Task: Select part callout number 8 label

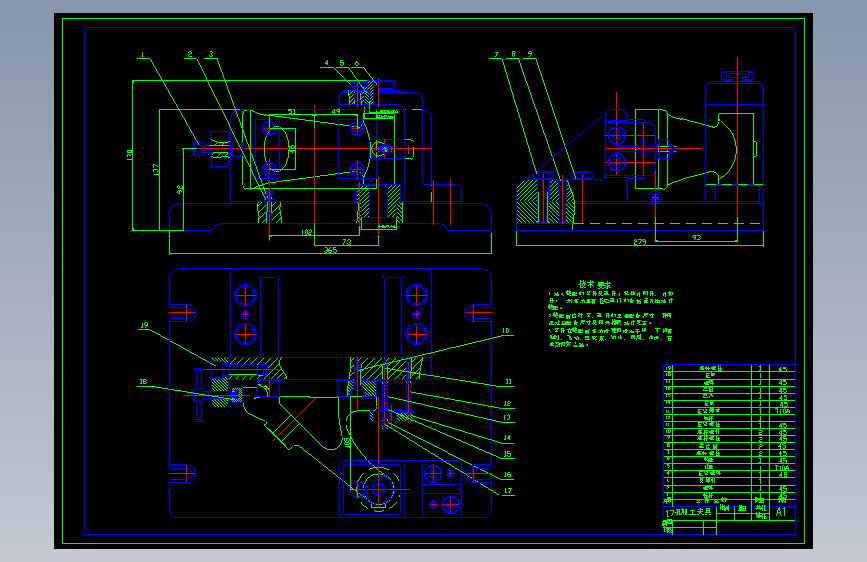Action: point(514,54)
